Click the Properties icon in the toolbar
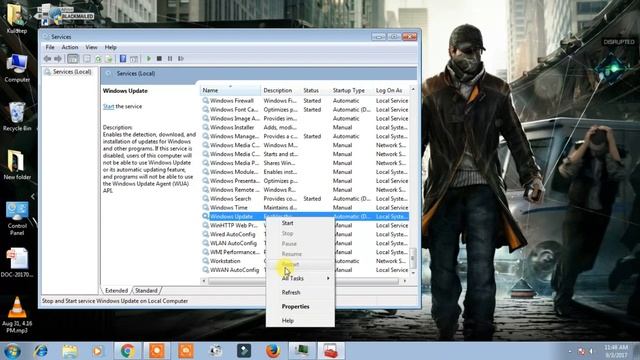 click(87, 59)
